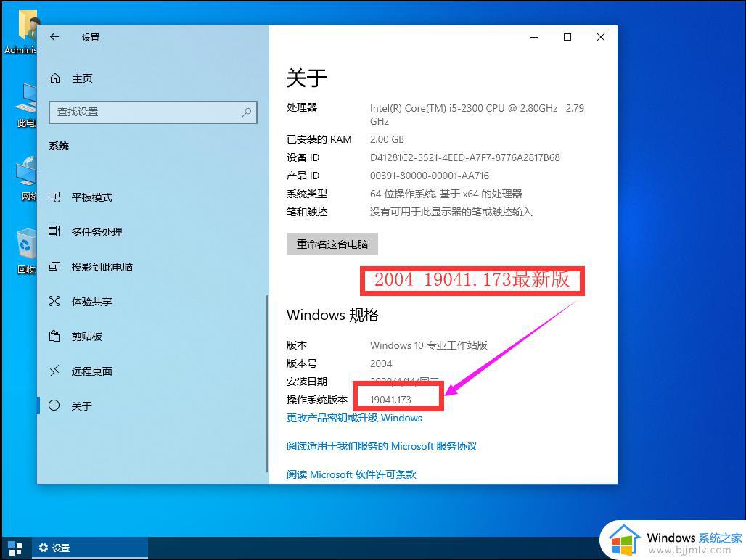Minimize the Settings window
This screenshot has height=560, width=746.
click(x=534, y=37)
